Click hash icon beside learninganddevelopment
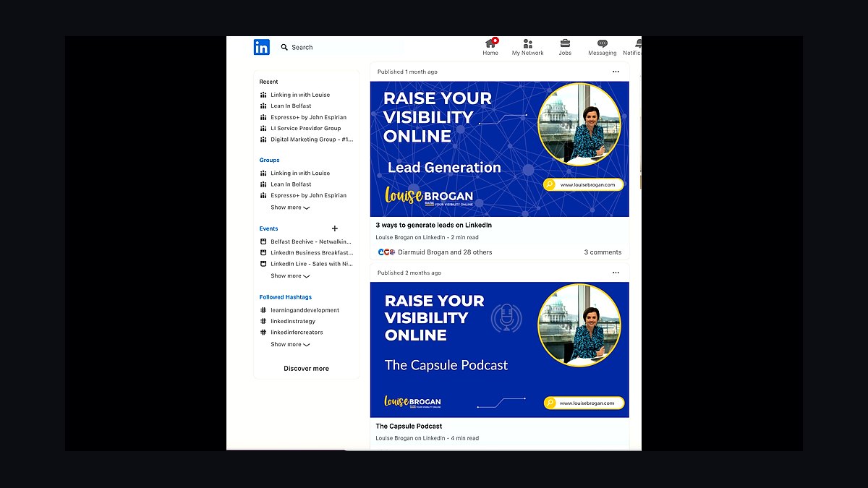The height and width of the screenshot is (488, 868). pyautogui.click(x=263, y=310)
